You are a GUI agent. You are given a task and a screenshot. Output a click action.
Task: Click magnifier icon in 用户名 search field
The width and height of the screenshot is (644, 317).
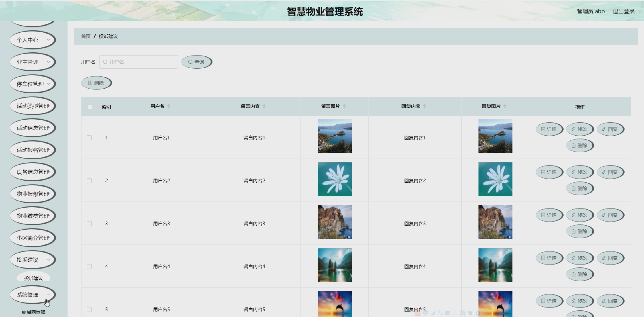click(x=105, y=62)
